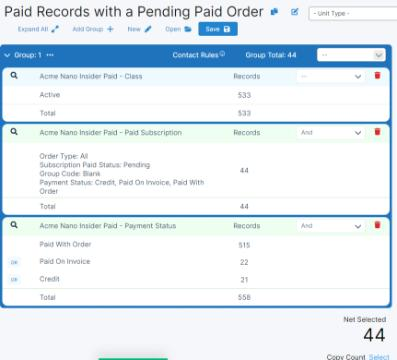Click the Save button
The image size is (397, 360).
[x=218, y=29]
